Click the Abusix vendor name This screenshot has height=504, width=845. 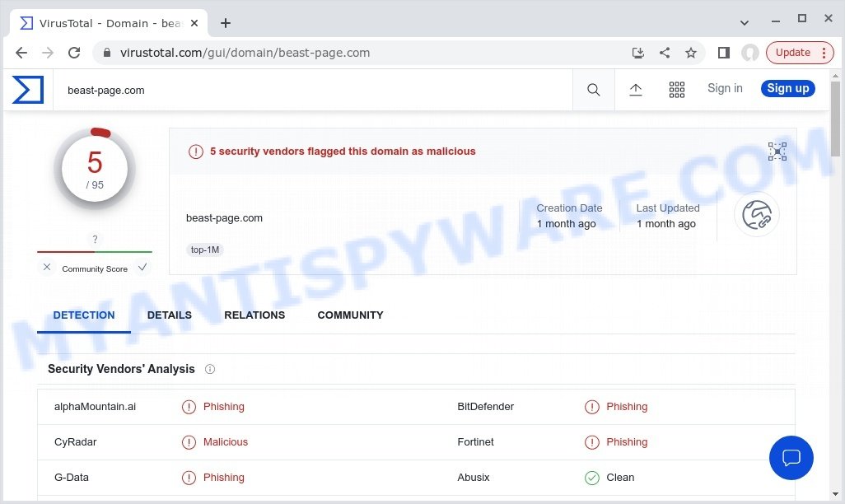point(474,478)
